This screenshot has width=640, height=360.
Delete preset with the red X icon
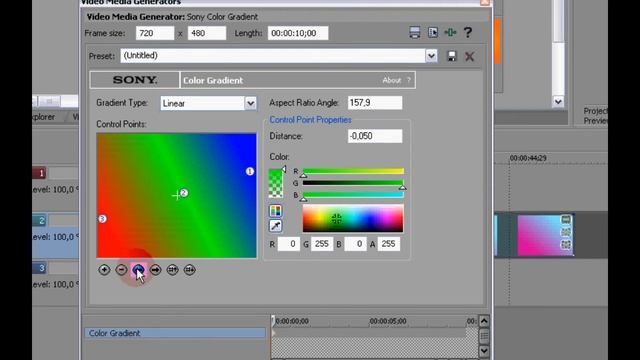469,56
